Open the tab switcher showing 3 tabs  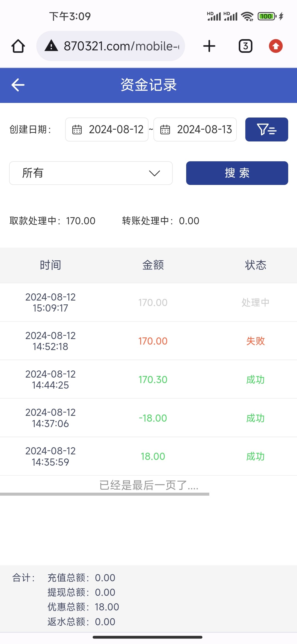tap(245, 46)
